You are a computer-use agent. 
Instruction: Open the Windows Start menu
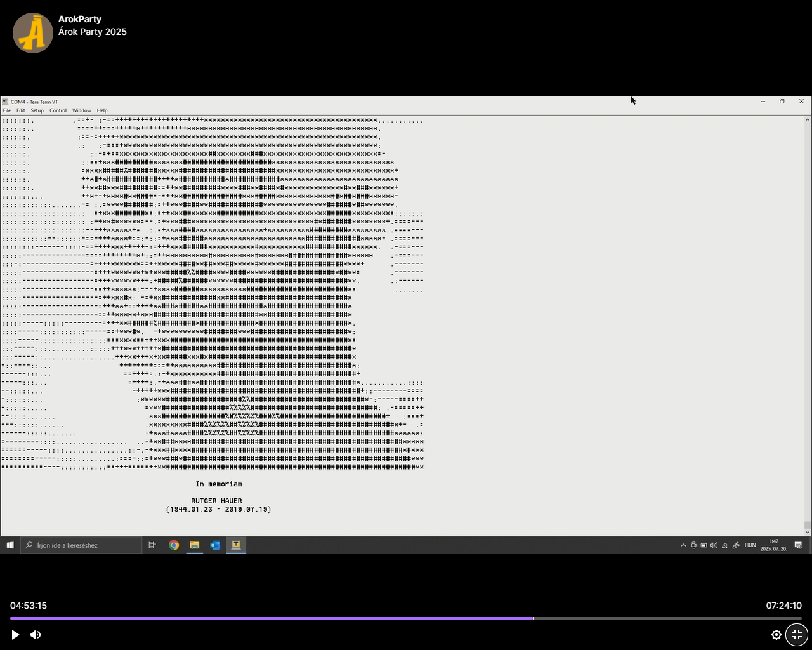pos(10,545)
